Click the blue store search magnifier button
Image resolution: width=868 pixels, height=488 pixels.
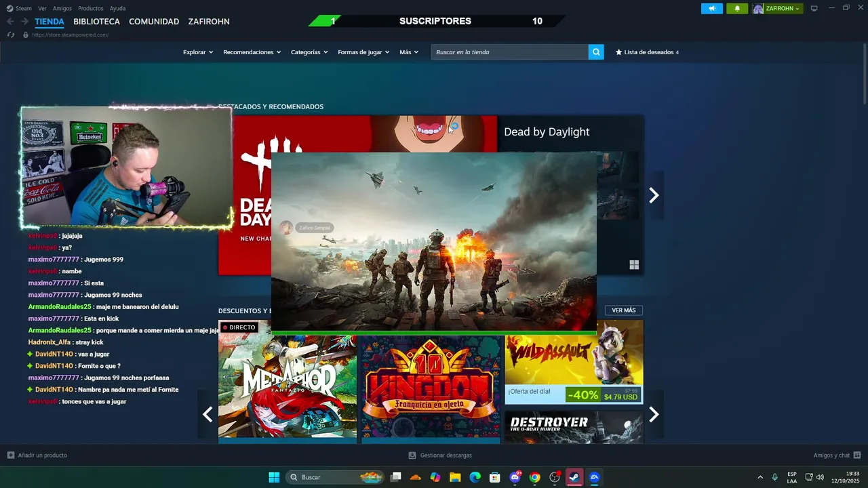(x=596, y=52)
